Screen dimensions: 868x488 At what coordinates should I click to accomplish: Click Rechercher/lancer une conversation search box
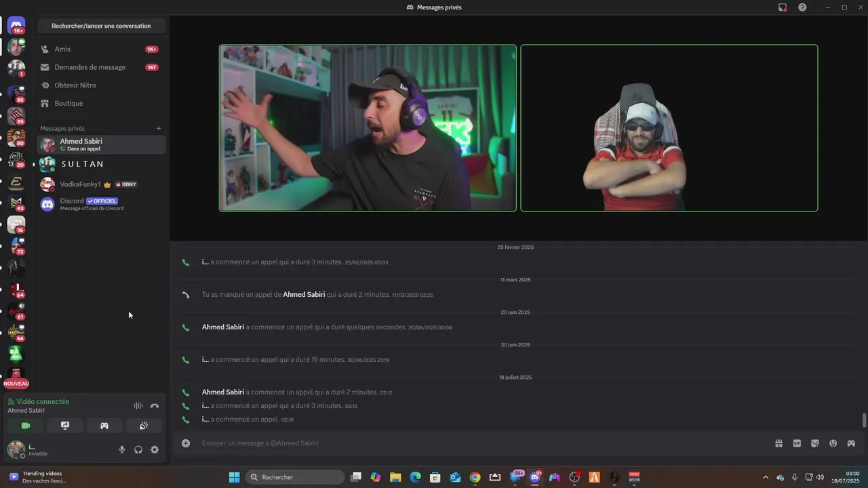101,26
